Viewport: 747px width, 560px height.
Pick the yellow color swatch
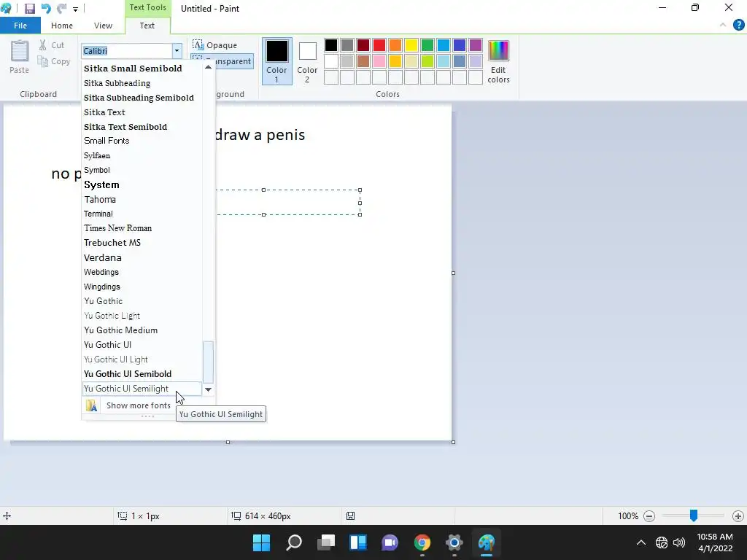click(411, 45)
